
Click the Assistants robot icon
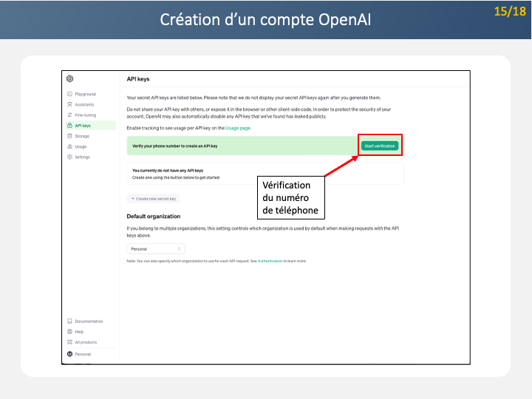click(69, 105)
